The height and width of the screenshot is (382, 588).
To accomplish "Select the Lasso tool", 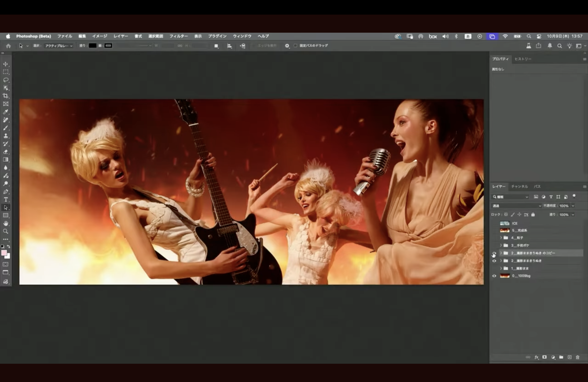I will coord(6,80).
